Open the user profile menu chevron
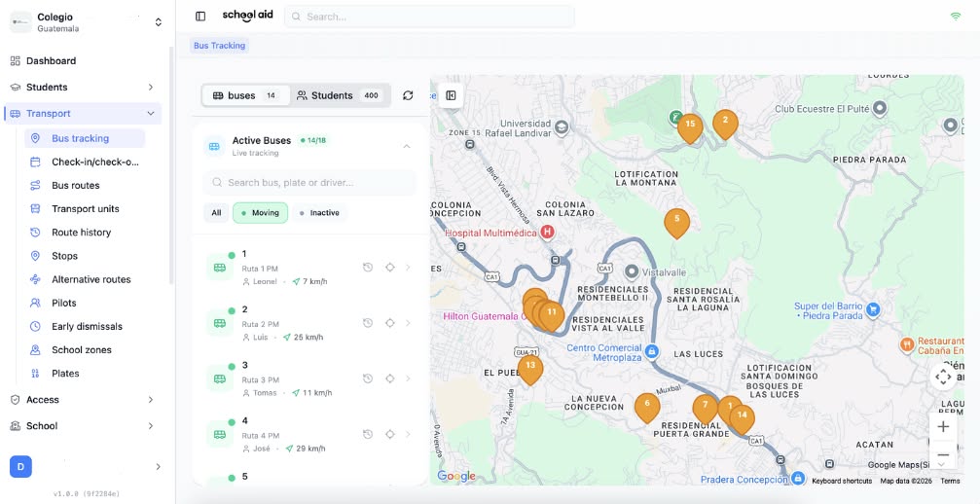This screenshot has height=504, width=980. tap(158, 466)
